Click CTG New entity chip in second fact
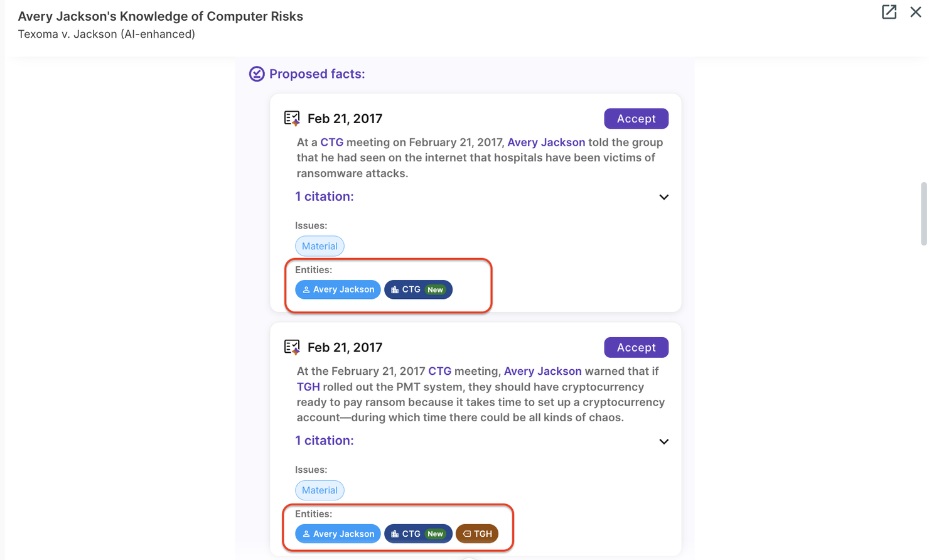 pos(418,534)
